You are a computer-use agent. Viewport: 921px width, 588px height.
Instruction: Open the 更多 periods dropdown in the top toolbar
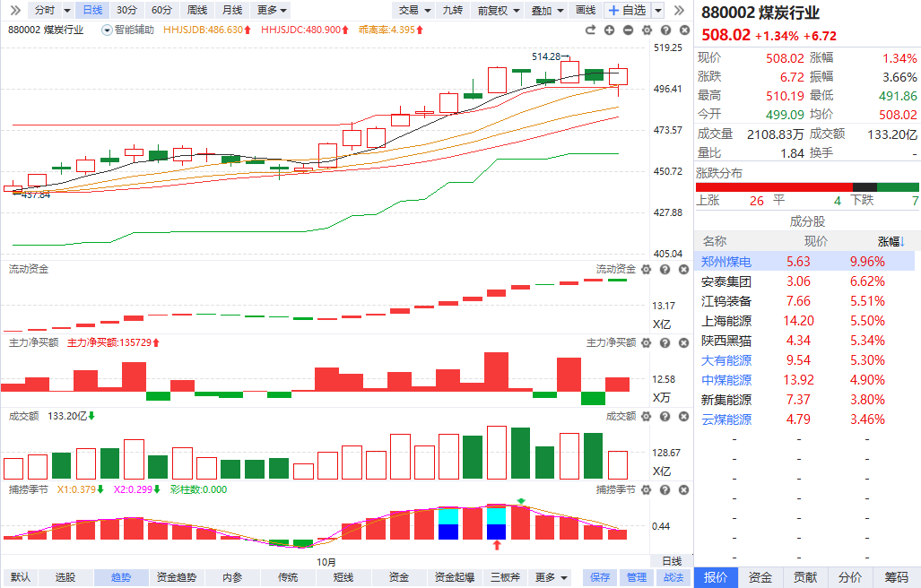pos(272,10)
